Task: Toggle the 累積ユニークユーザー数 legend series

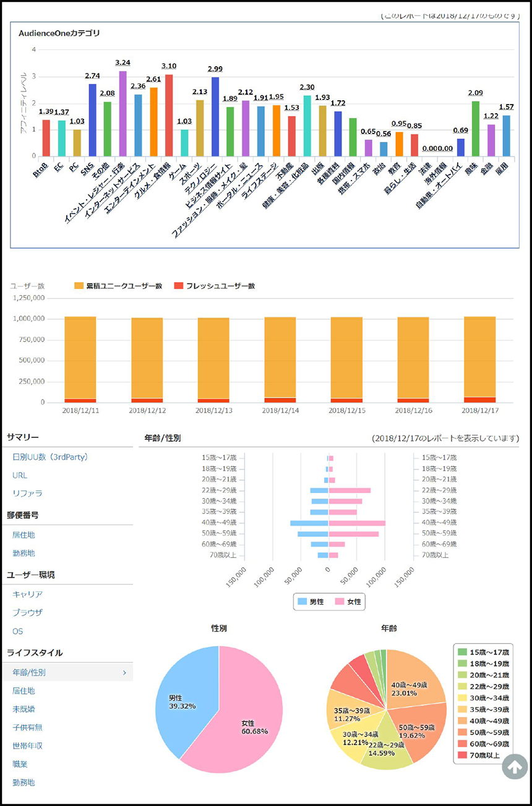Action: click(x=118, y=286)
